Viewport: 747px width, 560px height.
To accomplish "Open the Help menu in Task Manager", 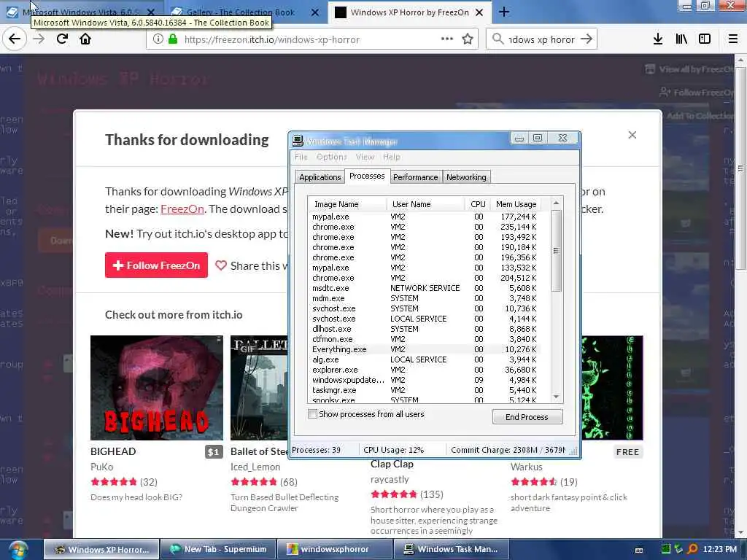I will (392, 157).
